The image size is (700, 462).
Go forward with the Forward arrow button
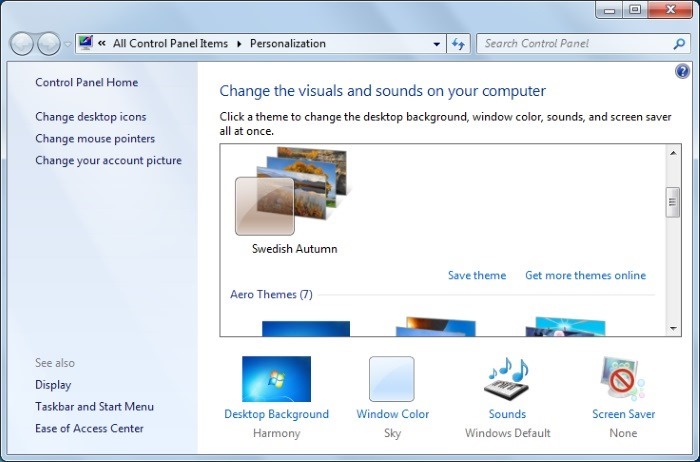[48, 44]
